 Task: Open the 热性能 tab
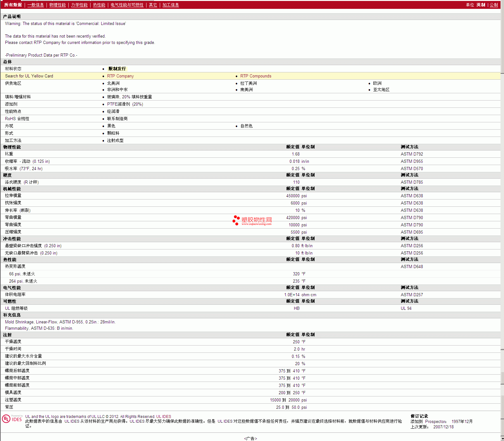(99, 5)
